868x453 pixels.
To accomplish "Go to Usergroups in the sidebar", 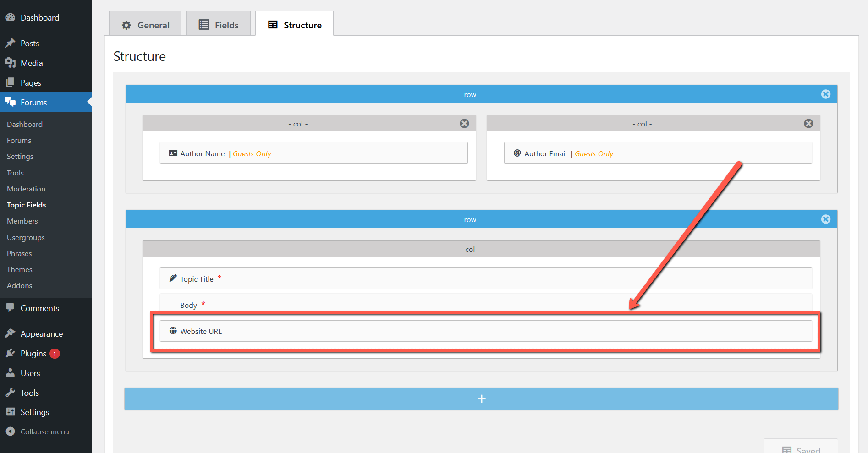I will pos(26,237).
